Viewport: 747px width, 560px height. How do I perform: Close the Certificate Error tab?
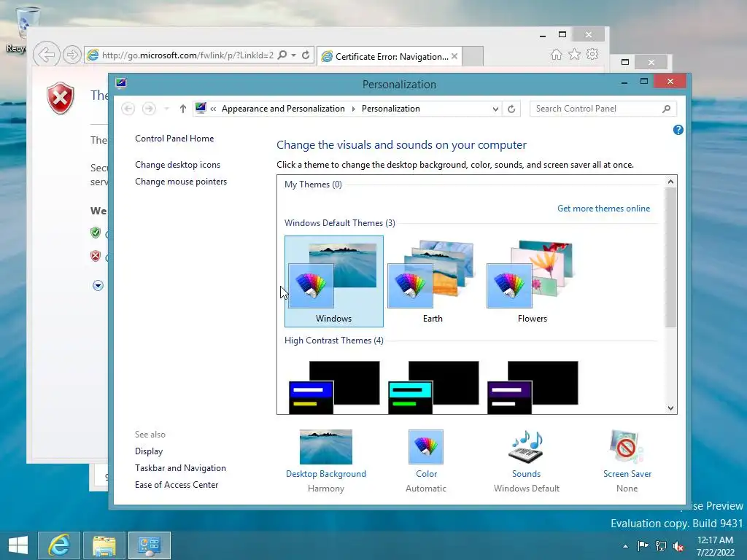454,56
